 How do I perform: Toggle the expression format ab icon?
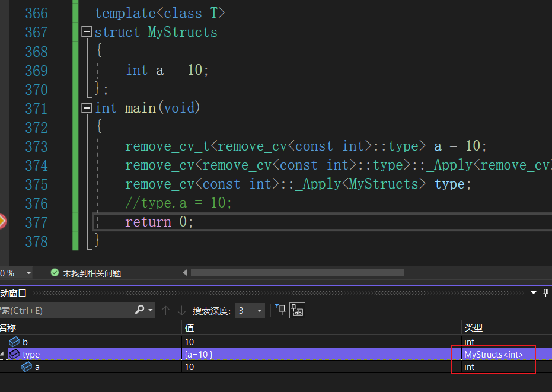point(298,311)
